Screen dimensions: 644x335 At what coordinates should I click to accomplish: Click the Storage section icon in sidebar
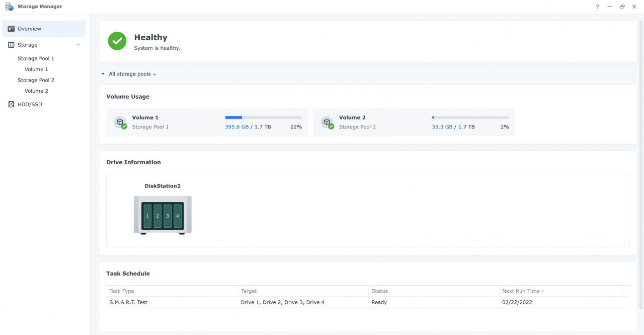(x=11, y=45)
